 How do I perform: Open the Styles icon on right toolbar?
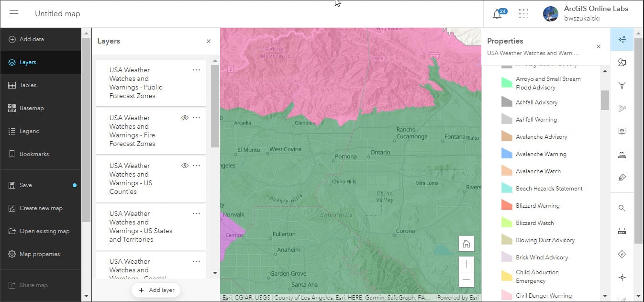622,62
